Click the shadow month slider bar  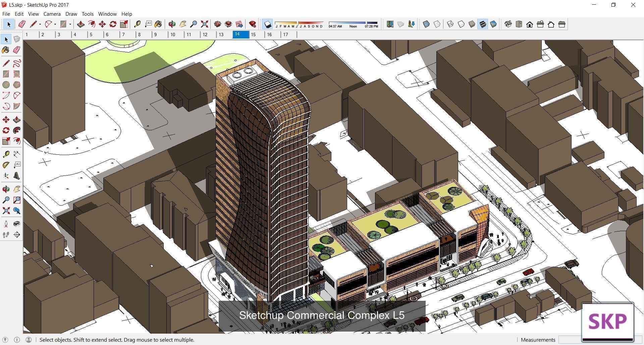click(299, 23)
